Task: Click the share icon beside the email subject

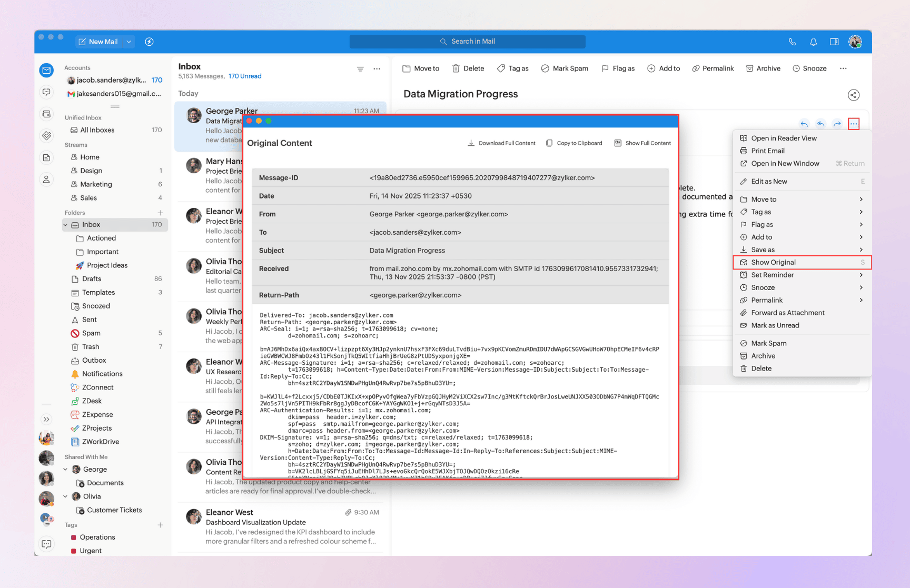Action: [853, 95]
